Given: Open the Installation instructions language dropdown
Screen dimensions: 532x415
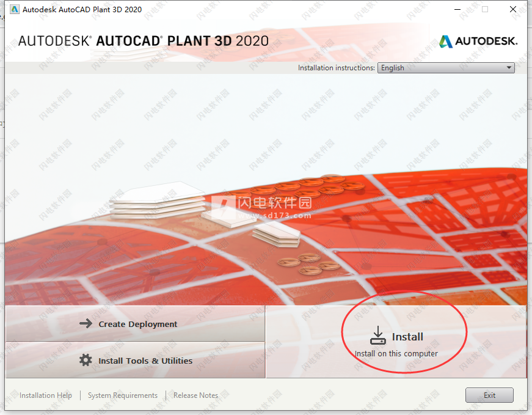Looking at the screenshot, I should pos(446,68).
